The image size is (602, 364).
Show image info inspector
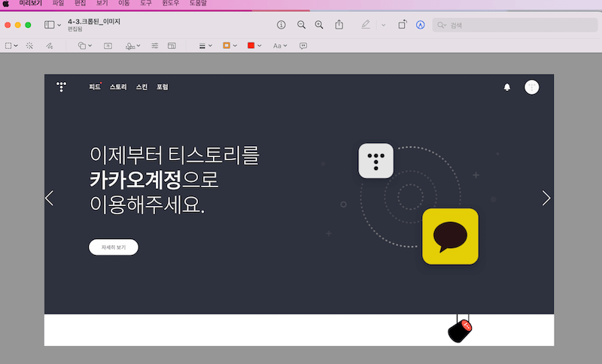281,25
